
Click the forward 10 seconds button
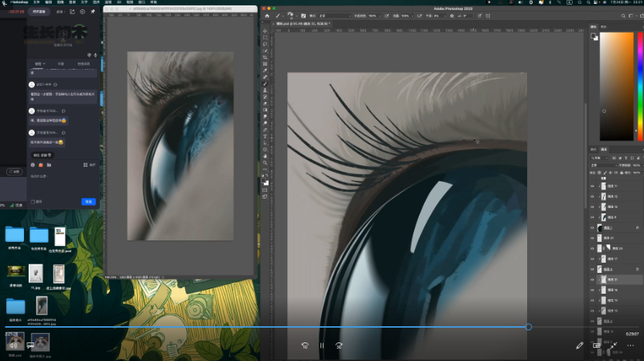click(x=339, y=346)
